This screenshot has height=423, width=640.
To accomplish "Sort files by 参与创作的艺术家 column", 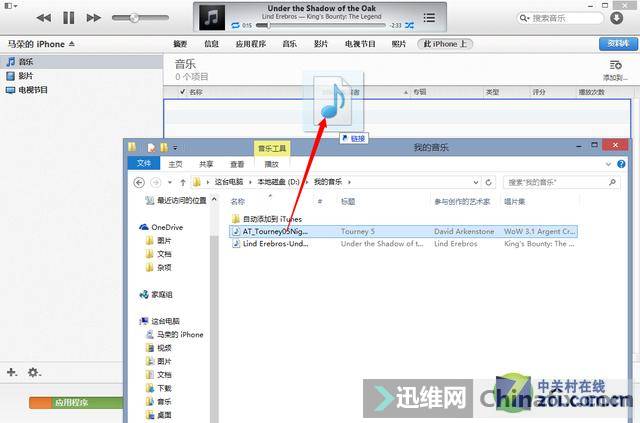I will click(462, 201).
